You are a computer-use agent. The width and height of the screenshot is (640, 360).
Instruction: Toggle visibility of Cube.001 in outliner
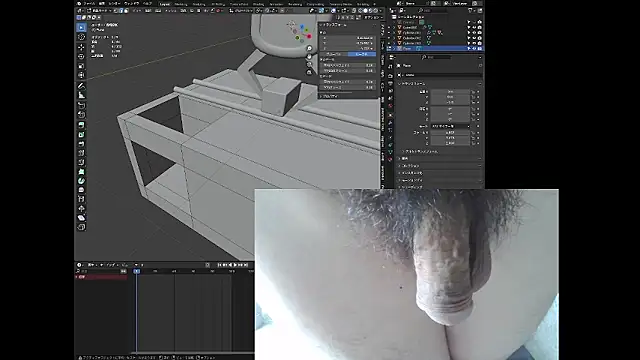[474, 27]
